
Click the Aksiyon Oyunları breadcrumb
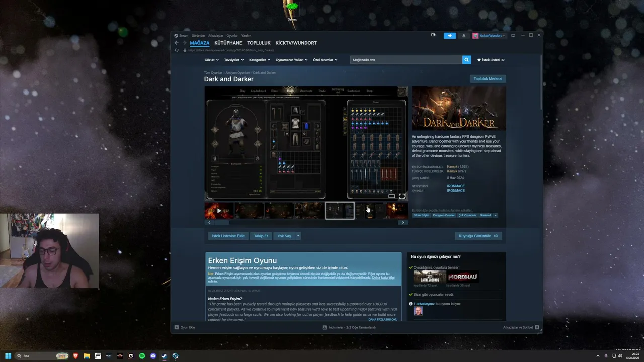click(x=237, y=73)
